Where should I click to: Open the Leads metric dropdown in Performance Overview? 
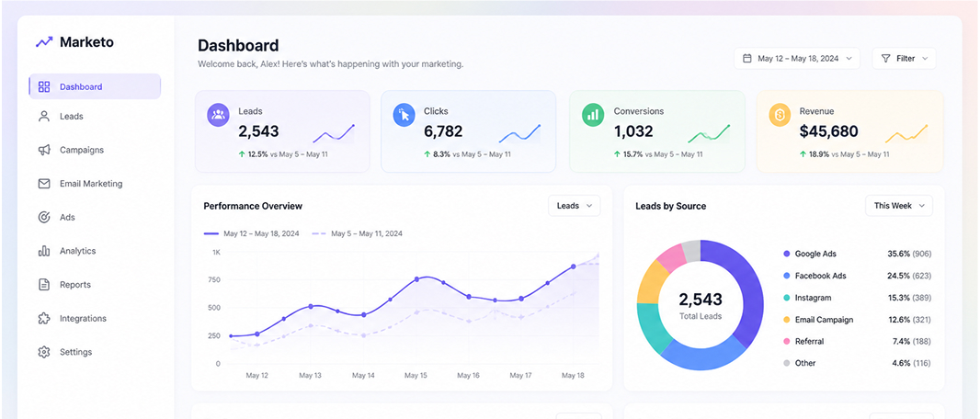coord(575,206)
